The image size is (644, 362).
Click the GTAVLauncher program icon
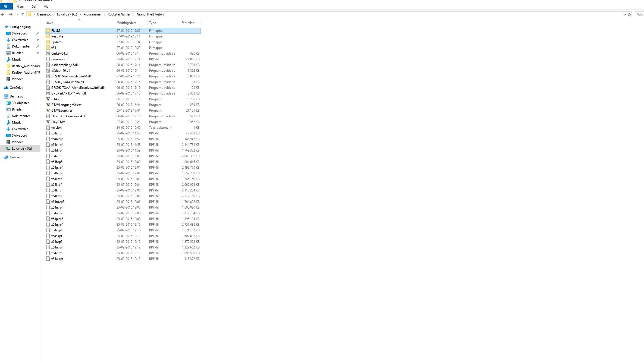48,111
